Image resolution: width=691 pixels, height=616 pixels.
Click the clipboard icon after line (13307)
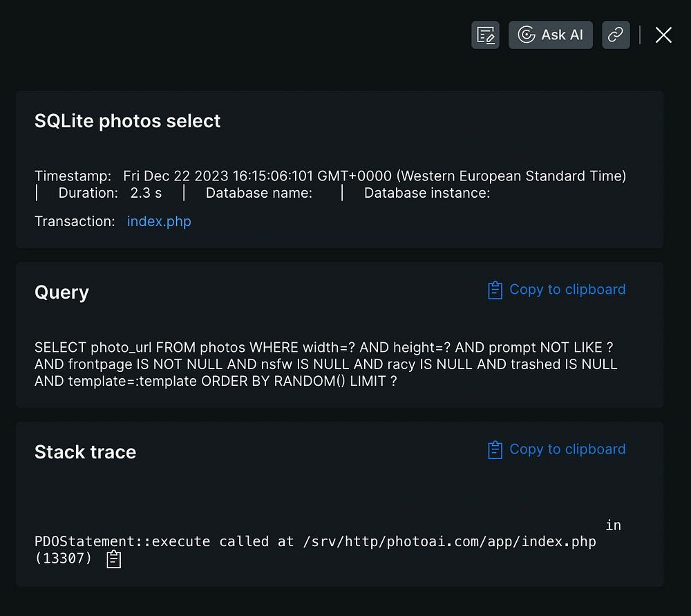[114, 559]
